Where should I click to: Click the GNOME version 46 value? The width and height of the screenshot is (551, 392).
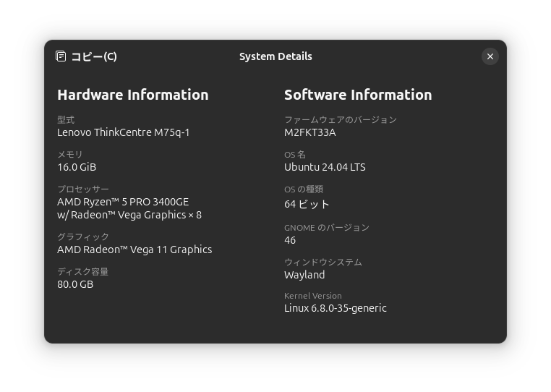[290, 240]
